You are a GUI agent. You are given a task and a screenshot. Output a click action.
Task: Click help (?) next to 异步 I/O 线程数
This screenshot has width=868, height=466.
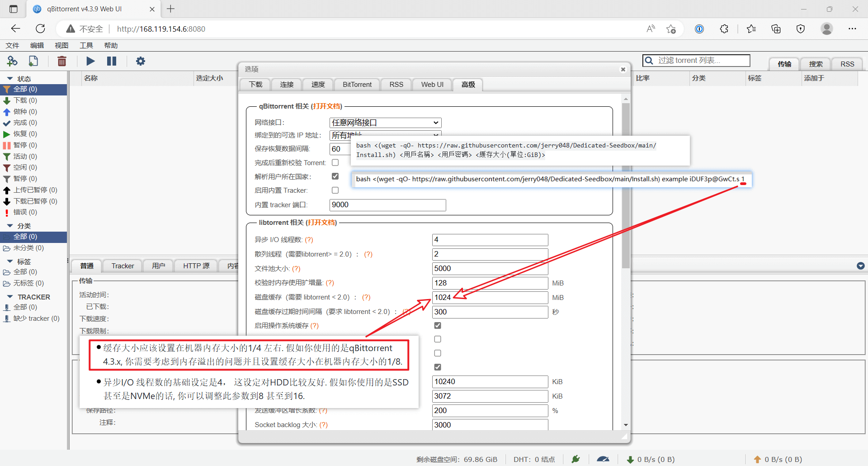point(309,240)
